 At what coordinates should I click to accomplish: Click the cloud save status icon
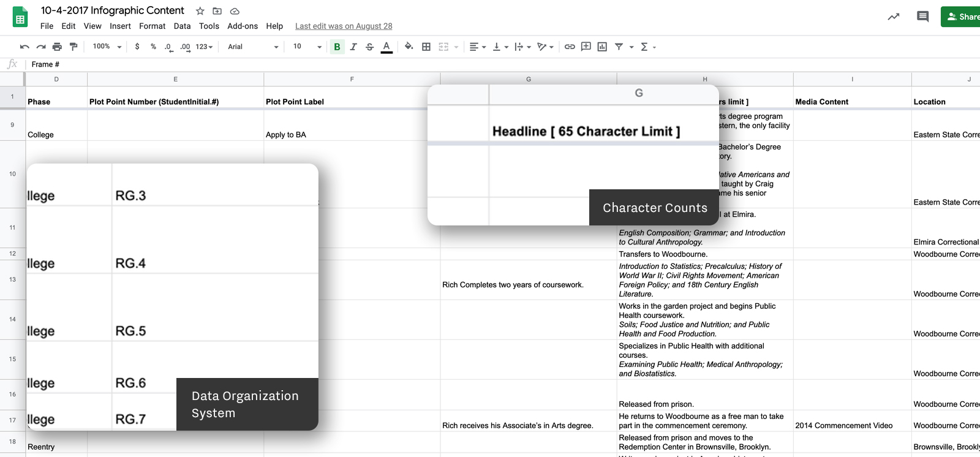(x=235, y=11)
